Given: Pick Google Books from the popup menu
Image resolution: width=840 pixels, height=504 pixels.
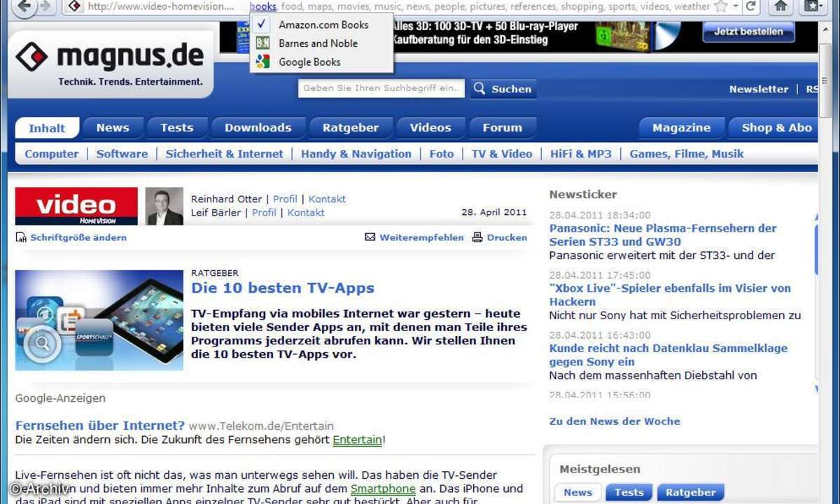Looking at the screenshot, I should (x=321, y=62).
